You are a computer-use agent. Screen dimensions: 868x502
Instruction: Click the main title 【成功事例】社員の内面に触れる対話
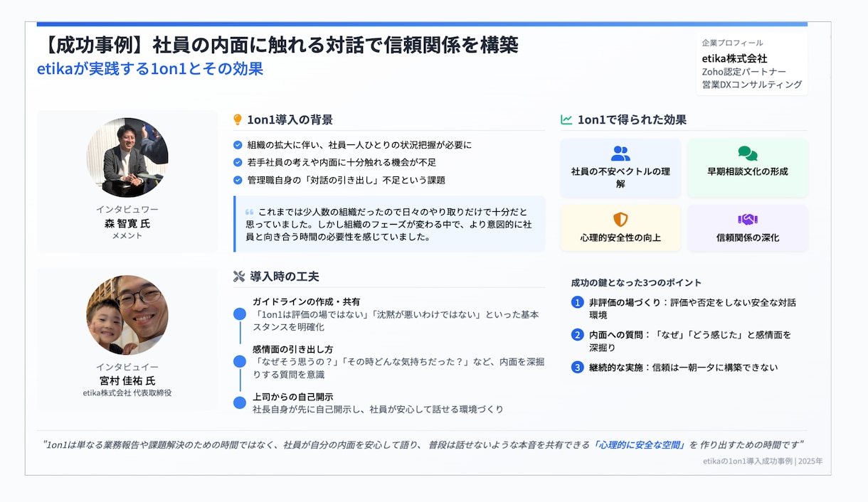tap(277, 46)
